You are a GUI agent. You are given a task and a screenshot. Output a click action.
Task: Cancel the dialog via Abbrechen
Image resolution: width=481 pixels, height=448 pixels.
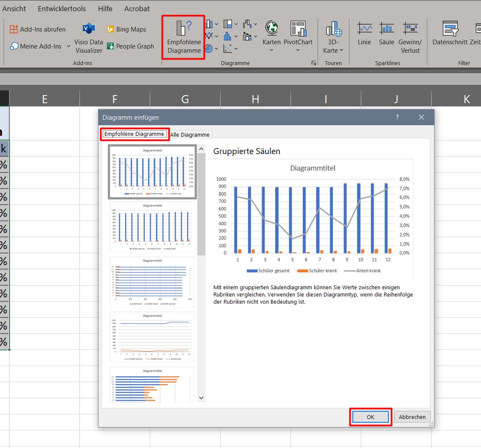412,417
